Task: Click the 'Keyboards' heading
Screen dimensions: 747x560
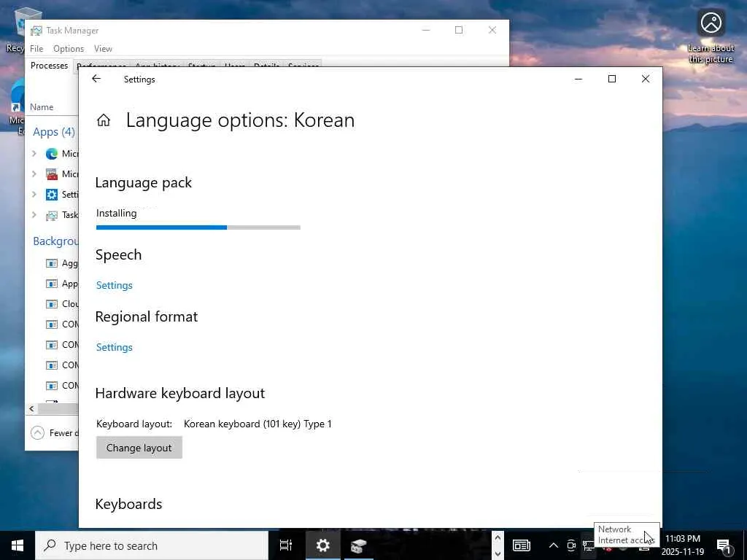Action: [x=128, y=504]
